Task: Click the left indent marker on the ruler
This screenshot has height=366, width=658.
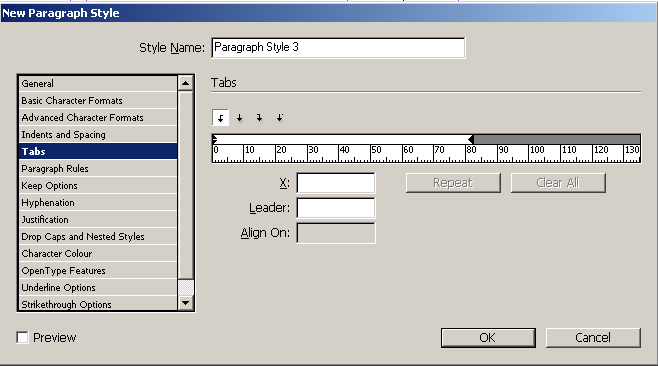Action: [x=215, y=139]
